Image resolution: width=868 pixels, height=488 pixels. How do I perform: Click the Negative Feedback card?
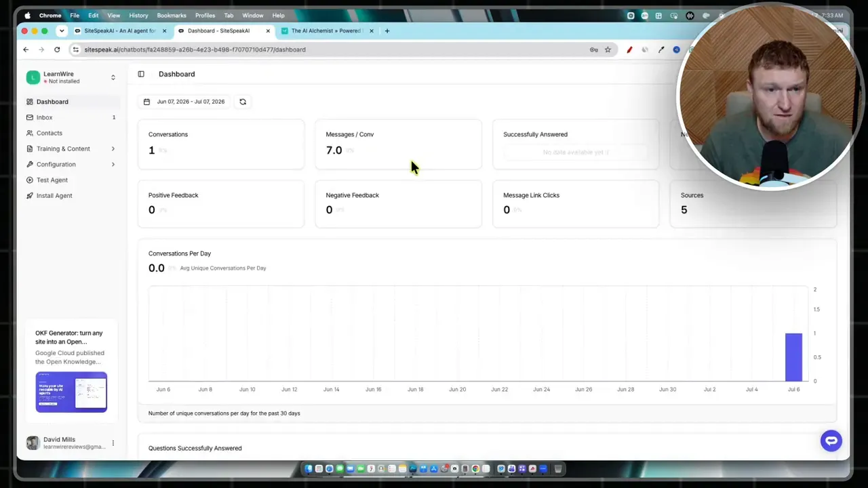coord(399,204)
